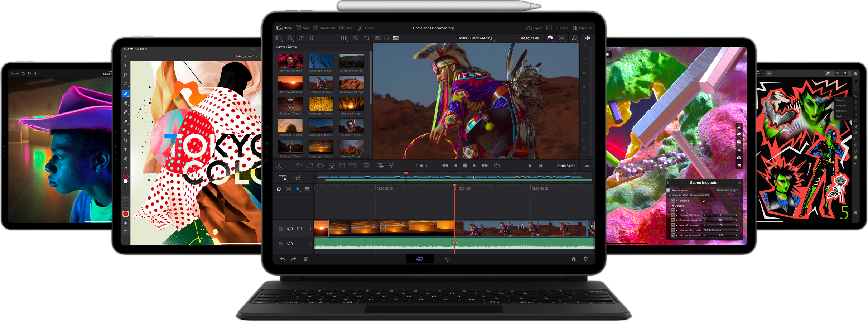Screen dimensions: 868x321
Task: Switch to the Transitions tab
Action: 324,28
